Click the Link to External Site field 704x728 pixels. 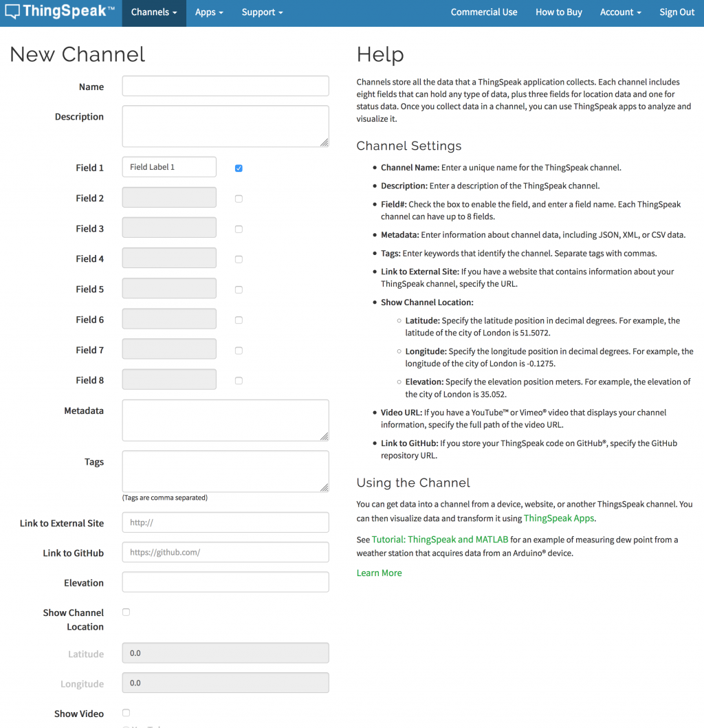click(x=225, y=522)
